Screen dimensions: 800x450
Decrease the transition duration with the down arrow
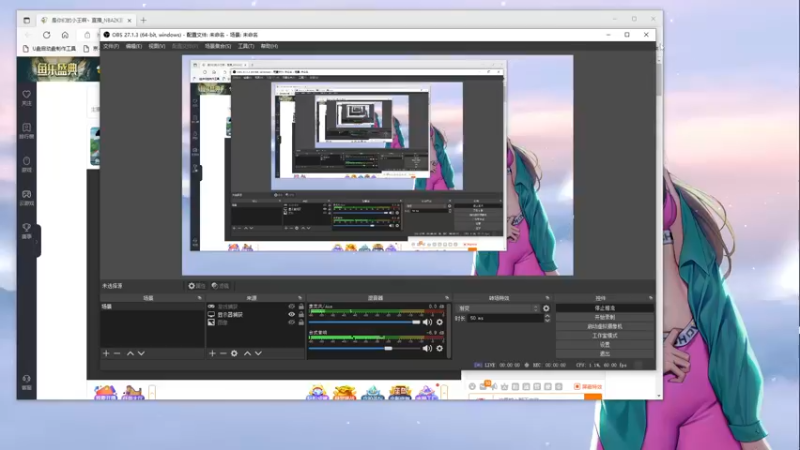pos(547,320)
